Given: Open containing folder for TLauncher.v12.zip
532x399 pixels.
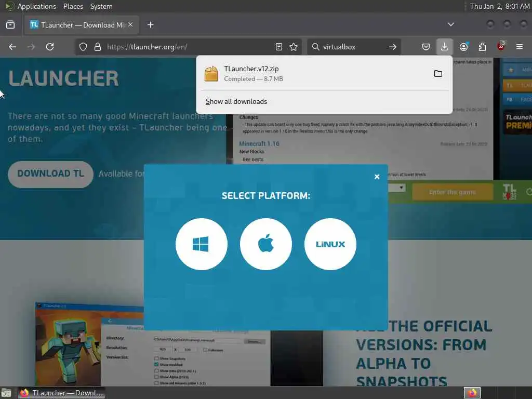Looking at the screenshot, I should point(438,74).
